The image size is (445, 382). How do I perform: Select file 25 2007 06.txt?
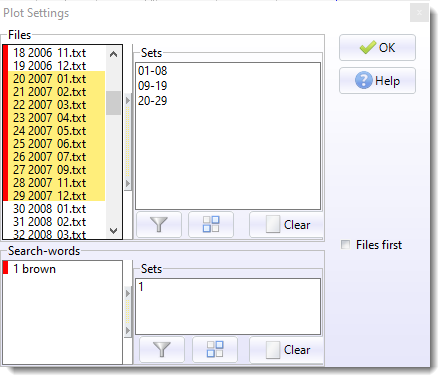pyautogui.click(x=56, y=144)
